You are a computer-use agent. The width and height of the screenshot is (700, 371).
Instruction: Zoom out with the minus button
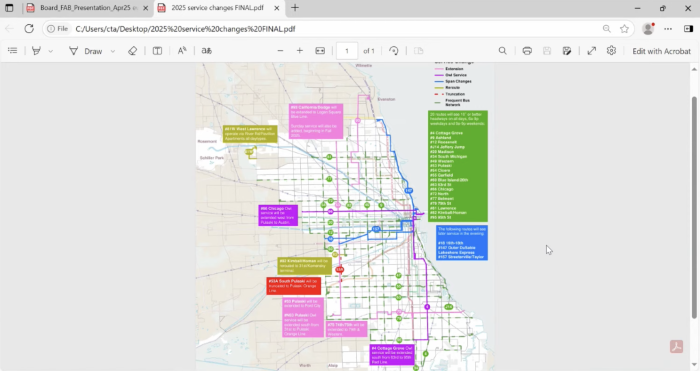tap(280, 51)
